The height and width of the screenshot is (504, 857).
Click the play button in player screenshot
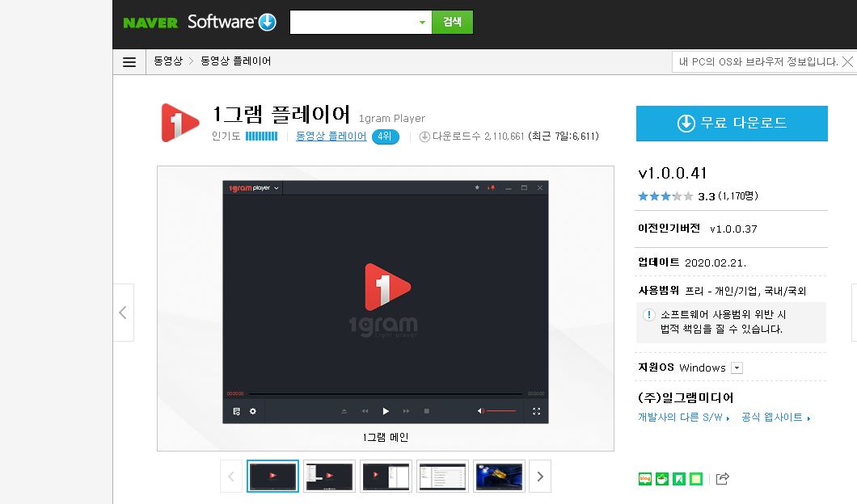pos(386,411)
